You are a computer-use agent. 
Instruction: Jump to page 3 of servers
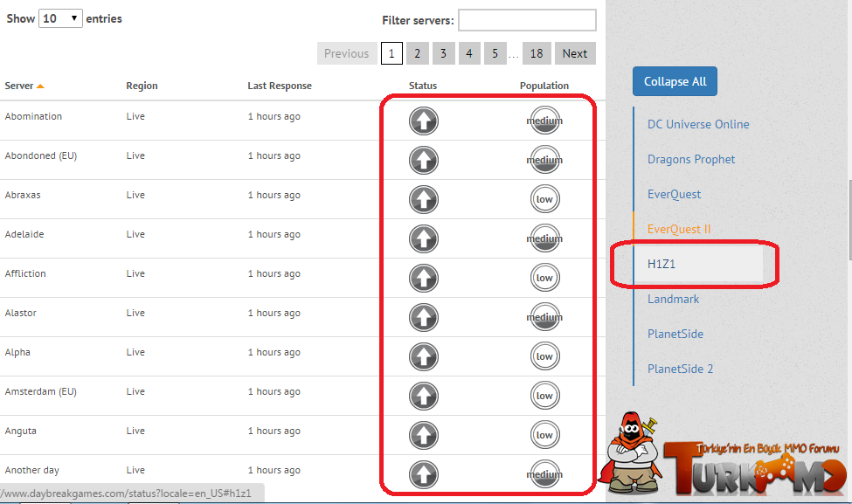point(443,53)
